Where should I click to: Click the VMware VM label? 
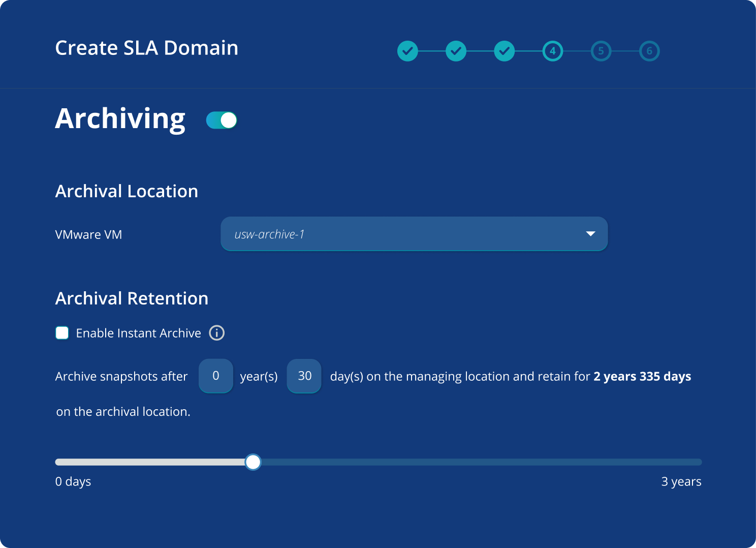pyautogui.click(x=88, y=234)
